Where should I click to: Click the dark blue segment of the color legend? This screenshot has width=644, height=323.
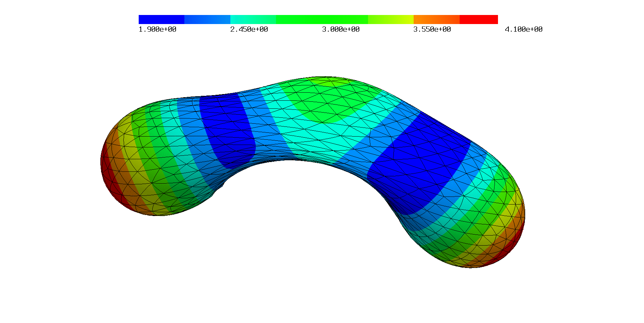tap(161, 20)
